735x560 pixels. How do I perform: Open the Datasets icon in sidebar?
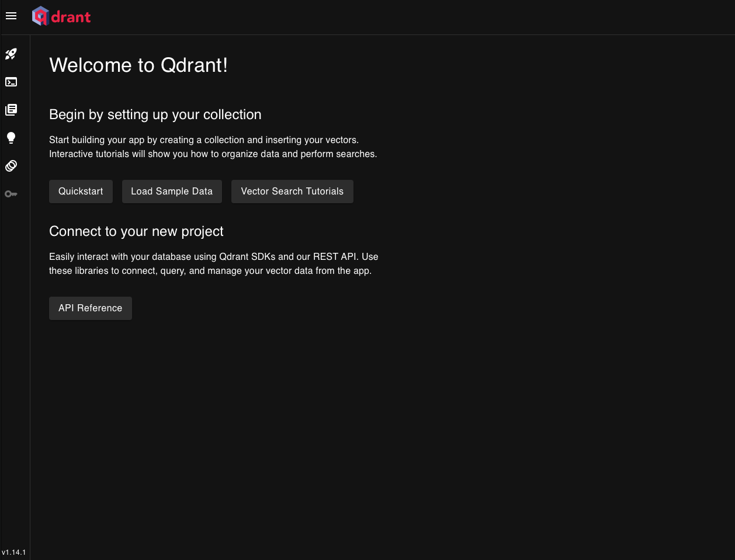click(11, 166)
